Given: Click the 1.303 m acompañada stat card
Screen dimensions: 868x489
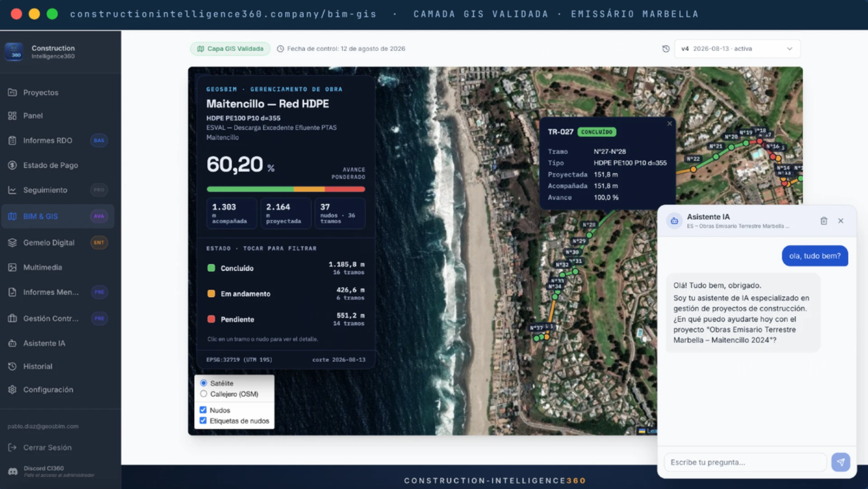Looking at the screenshot, I should click(231, 213).
